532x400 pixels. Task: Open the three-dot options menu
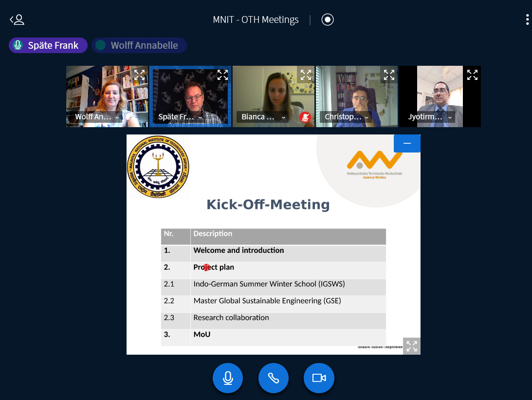pyautogui.click(x=527, y=20)
